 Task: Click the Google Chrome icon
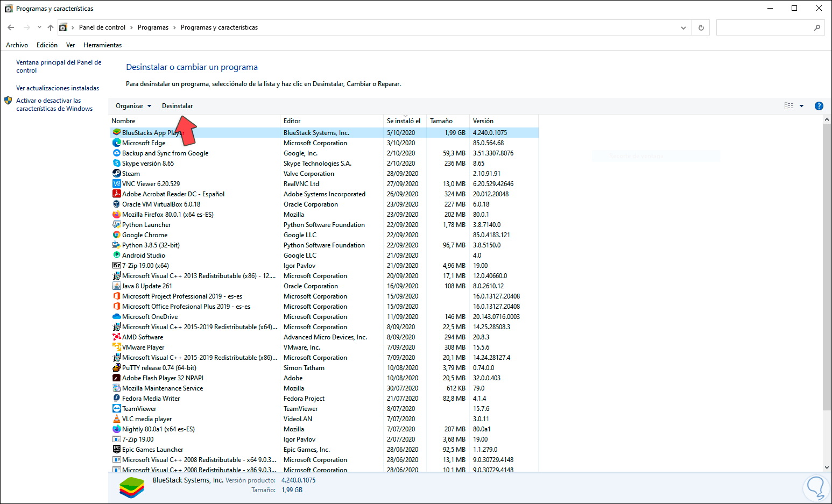[116, 235]
